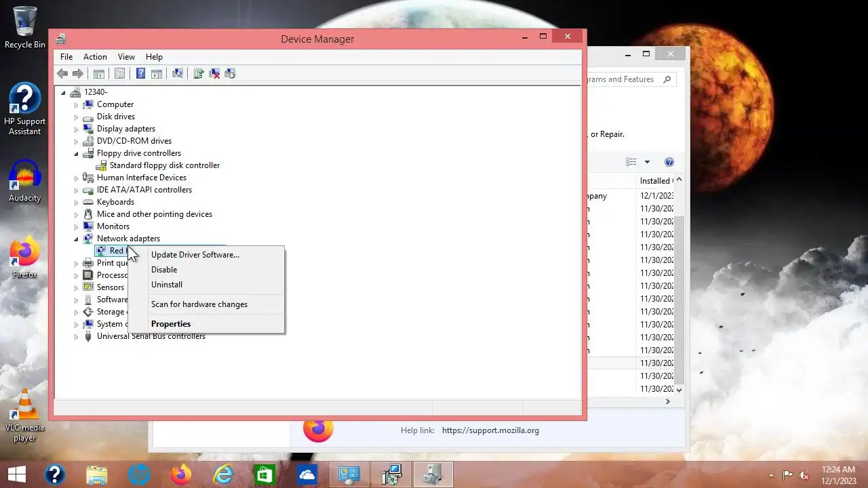Select the Monitors category
This screenshot has height=488, width=868.
(113, 226)
